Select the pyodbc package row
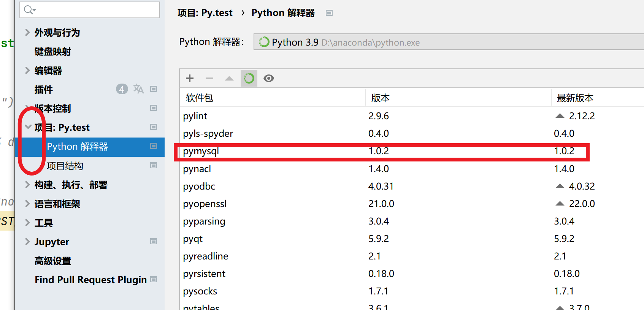 tap(412, 186)
